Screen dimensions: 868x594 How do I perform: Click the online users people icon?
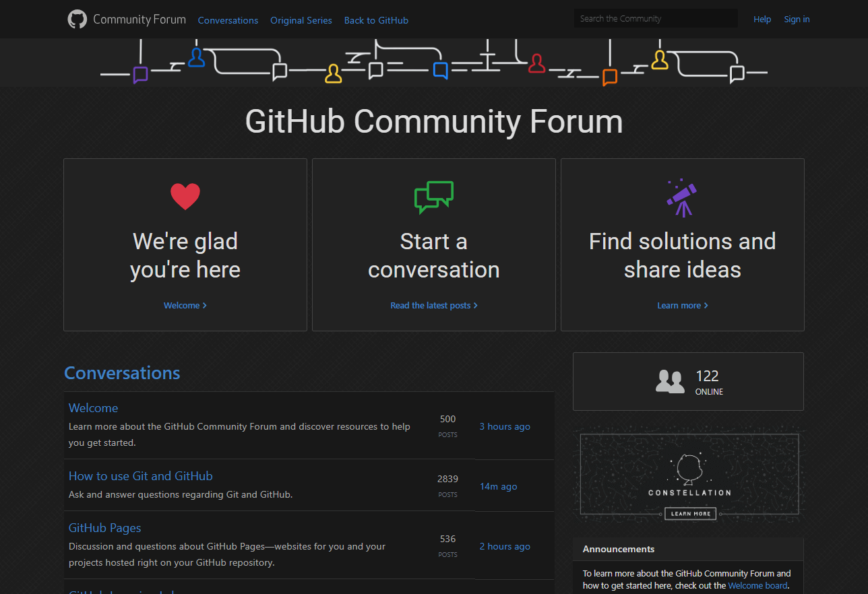coord(670,381)
